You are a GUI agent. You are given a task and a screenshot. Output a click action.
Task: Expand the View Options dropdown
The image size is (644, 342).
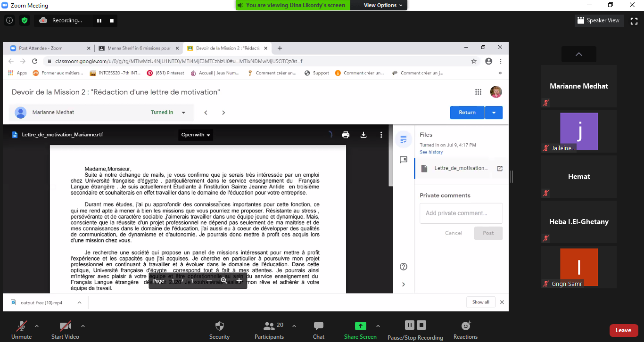coord(383,5)
